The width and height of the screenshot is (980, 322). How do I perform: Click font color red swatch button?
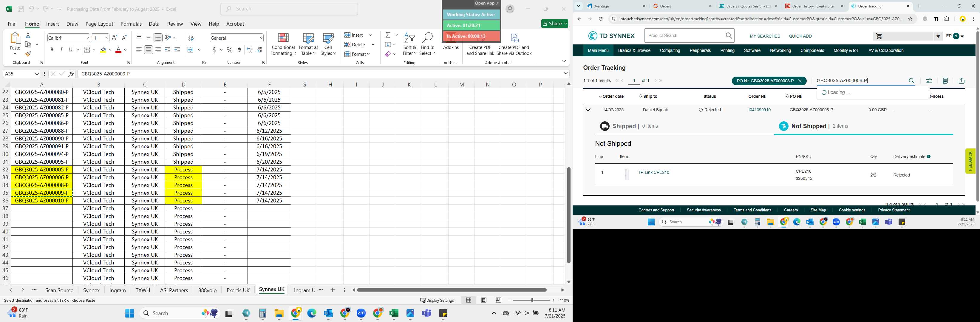click(x=118, y=50)
